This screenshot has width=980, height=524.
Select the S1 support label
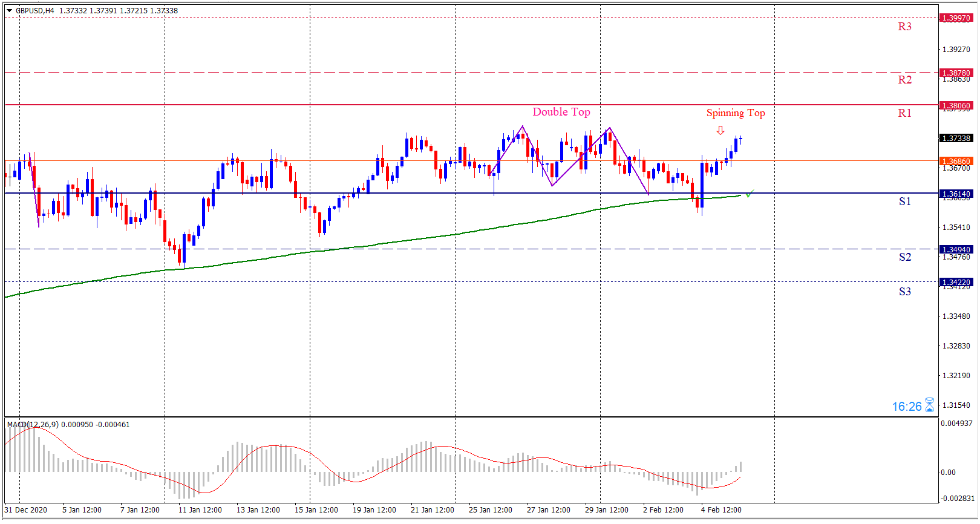(x=904, y=201)
